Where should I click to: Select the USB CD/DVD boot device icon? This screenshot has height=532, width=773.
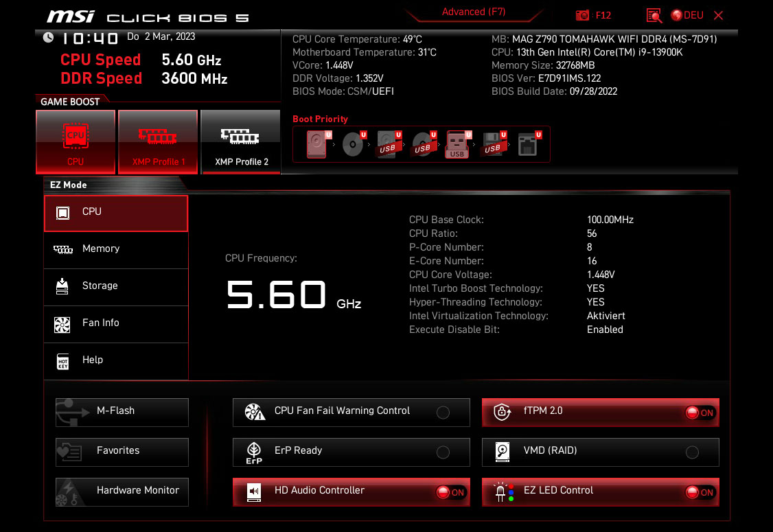423,144
